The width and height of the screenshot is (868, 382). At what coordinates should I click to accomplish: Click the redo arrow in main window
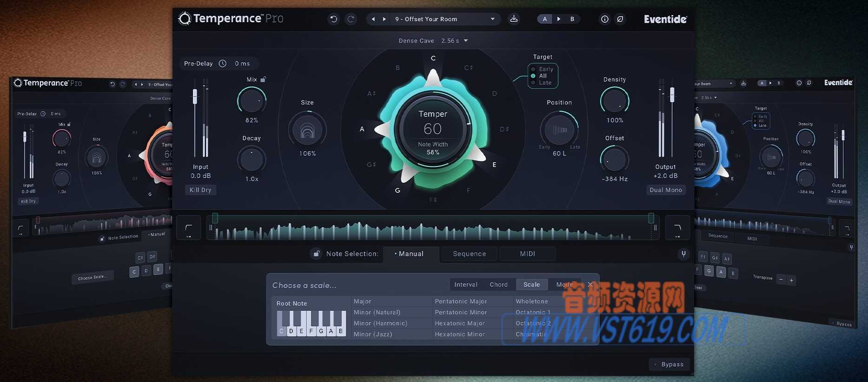click(351, 19)
